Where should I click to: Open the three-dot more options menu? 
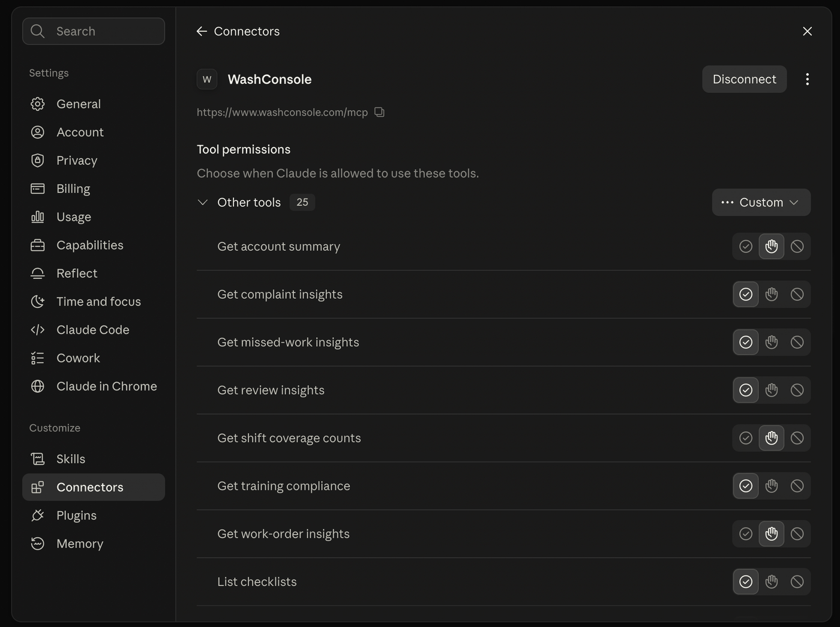pos(807,79)
